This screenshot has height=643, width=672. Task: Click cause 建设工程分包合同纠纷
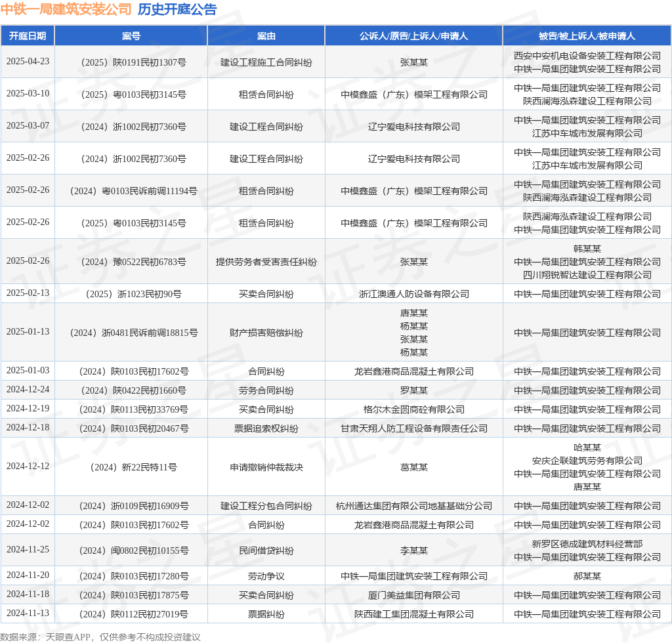point(266,506)
